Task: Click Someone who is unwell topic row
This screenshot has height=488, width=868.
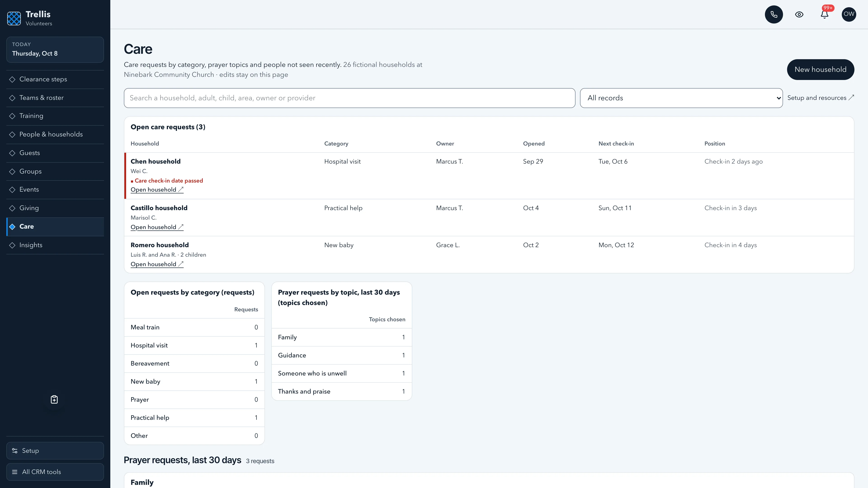Action: click(341, 373)
